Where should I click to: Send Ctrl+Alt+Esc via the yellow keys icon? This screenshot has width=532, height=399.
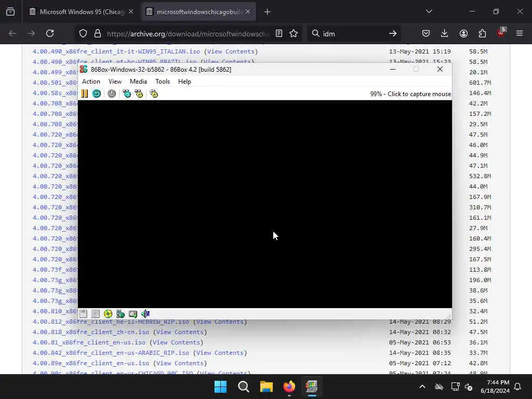[139, 94]
